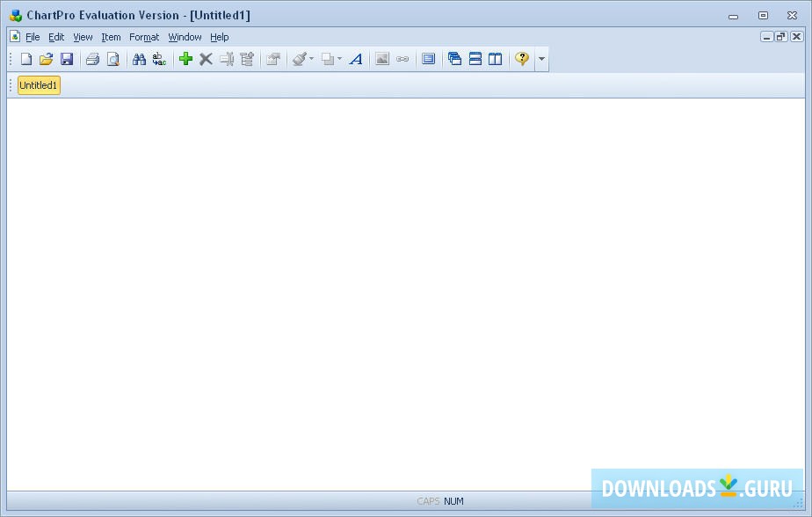Find text with the binoculars icon

[139, 59]
